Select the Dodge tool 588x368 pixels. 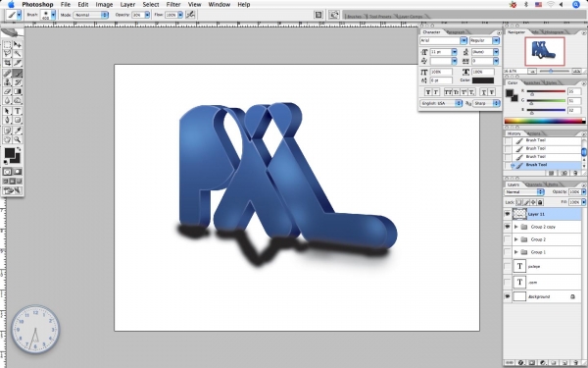point(18,101)
